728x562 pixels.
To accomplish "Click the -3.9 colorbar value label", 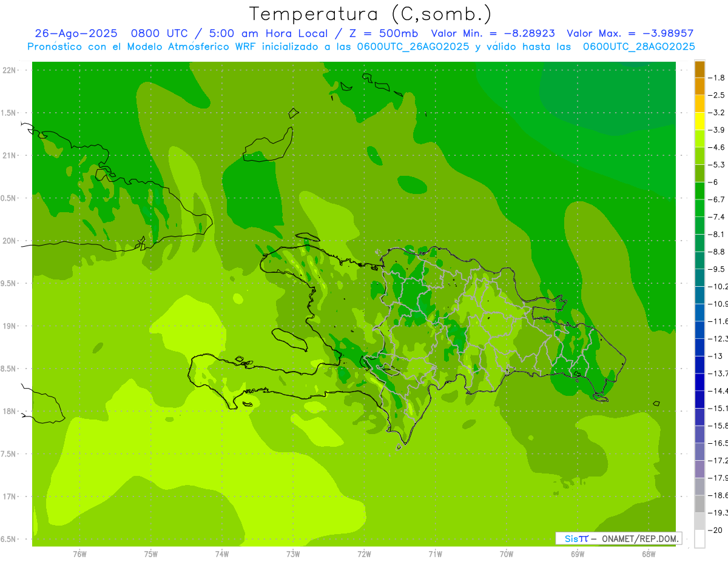I will click(x=716, y=130).
